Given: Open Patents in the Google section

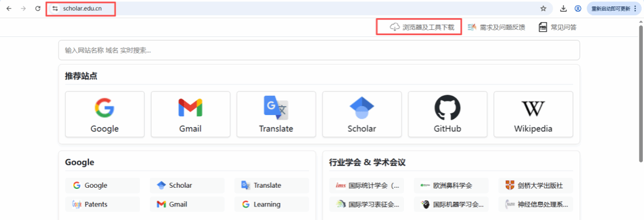Looking at the screenshot, I should tap(102, 204).
